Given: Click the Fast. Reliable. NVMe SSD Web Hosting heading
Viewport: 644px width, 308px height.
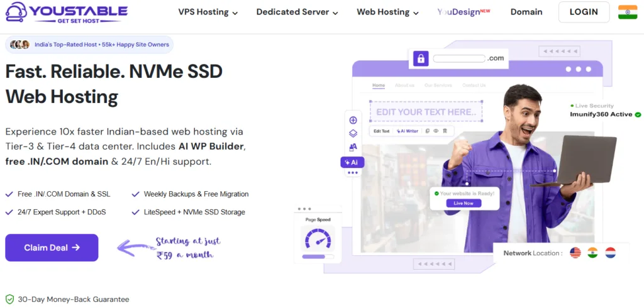Looking at the screenshot, I should (114, 84).
